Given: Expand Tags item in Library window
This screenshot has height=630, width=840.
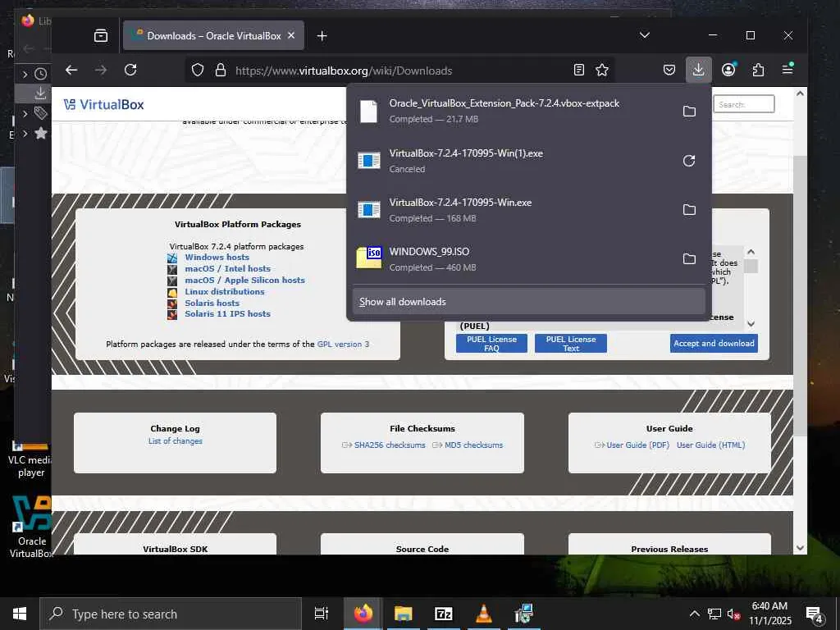Looking at the screenshot, I should 25,113.
